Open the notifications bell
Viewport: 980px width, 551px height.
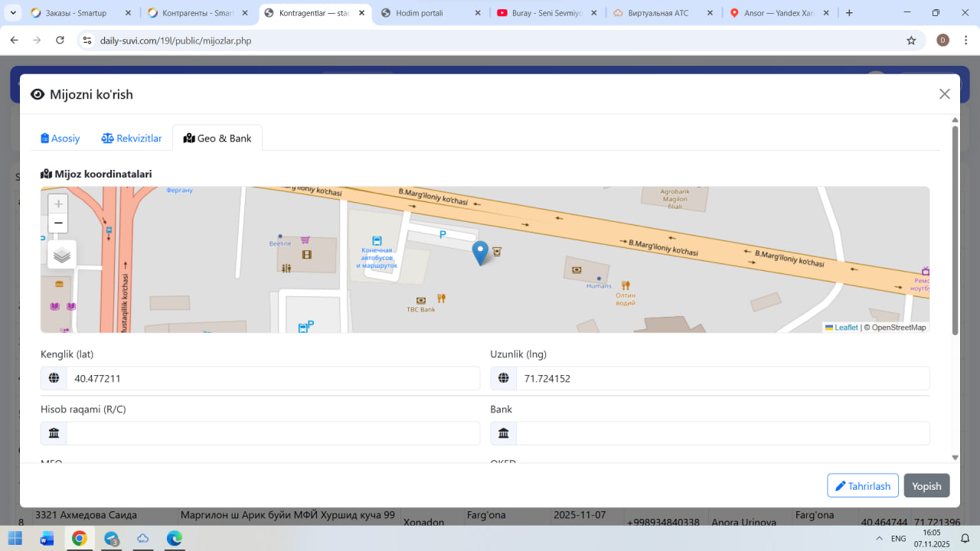[965, 539]
